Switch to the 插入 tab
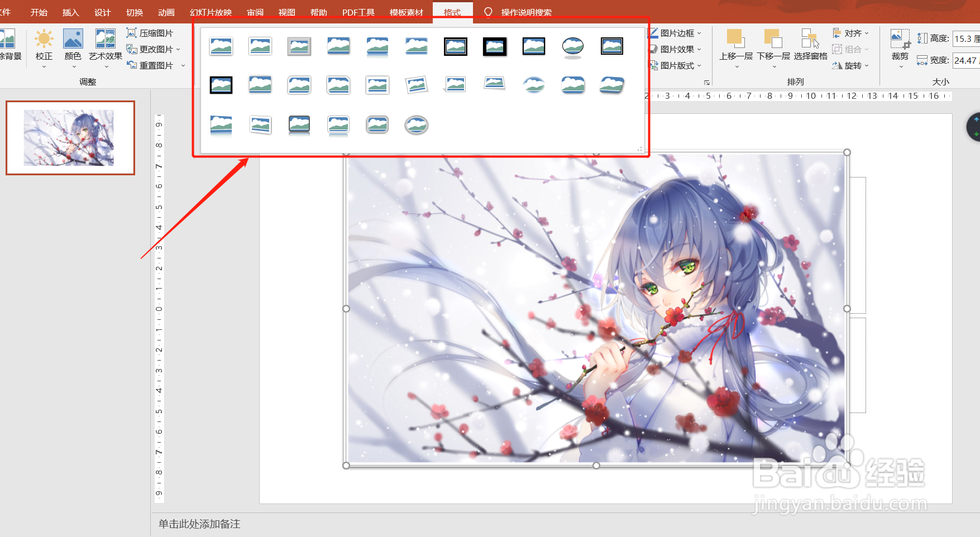This screenshot has width=980, height=537. [71, 12]
